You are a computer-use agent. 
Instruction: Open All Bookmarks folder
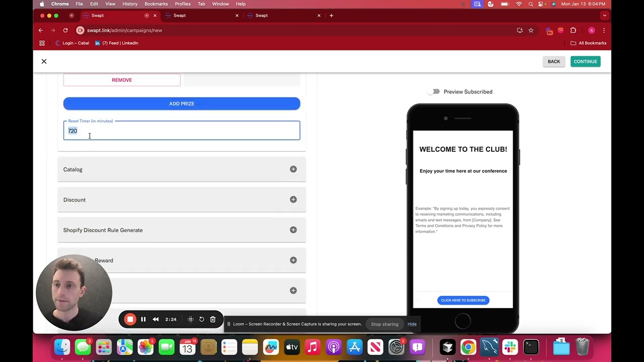point(588,43)
